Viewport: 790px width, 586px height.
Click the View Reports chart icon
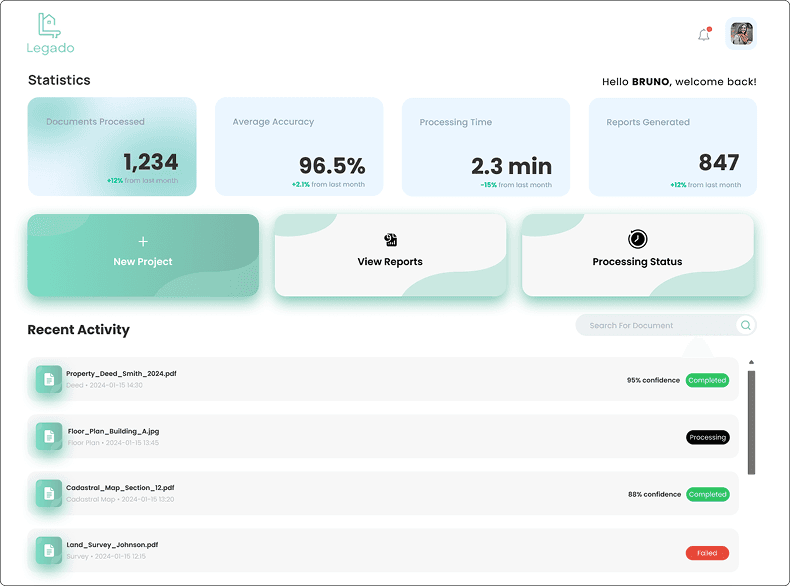390,240
